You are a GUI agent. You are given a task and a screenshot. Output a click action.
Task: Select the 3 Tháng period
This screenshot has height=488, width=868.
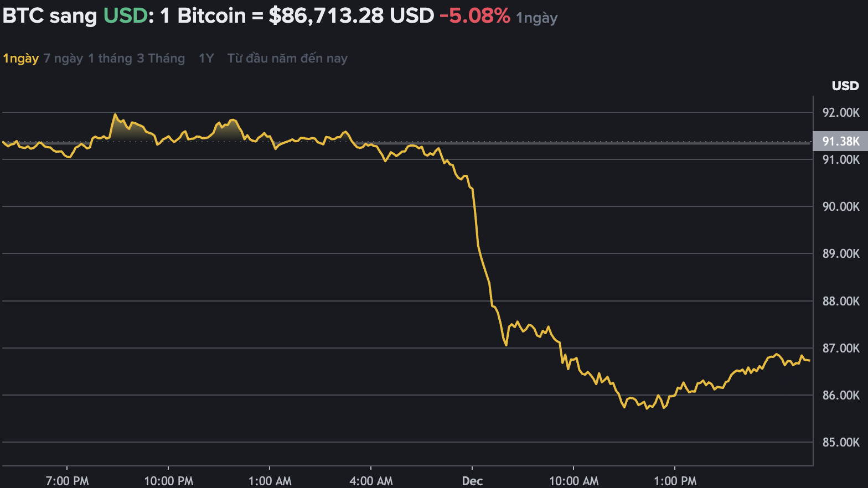click(x=161, y=58)
